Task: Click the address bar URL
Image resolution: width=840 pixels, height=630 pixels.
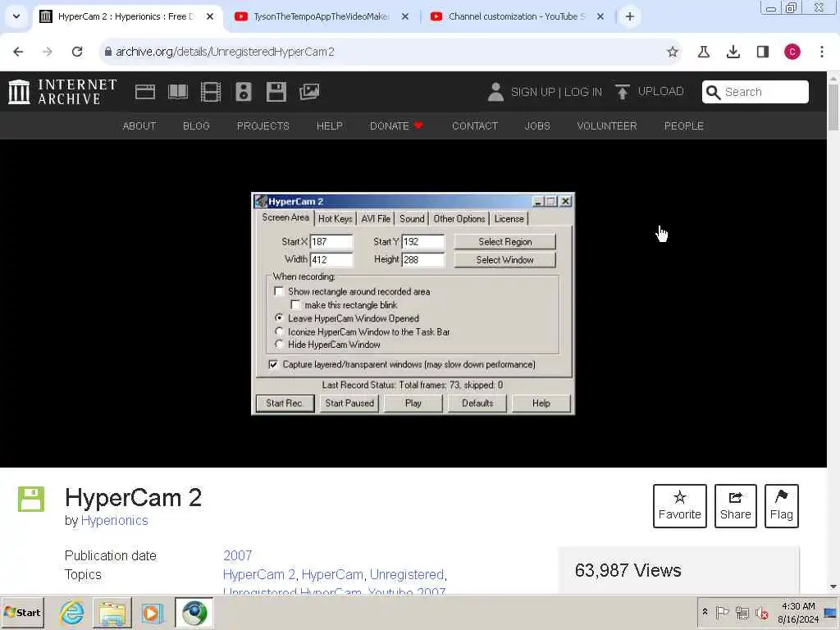Action: click(x=225, y=52)
